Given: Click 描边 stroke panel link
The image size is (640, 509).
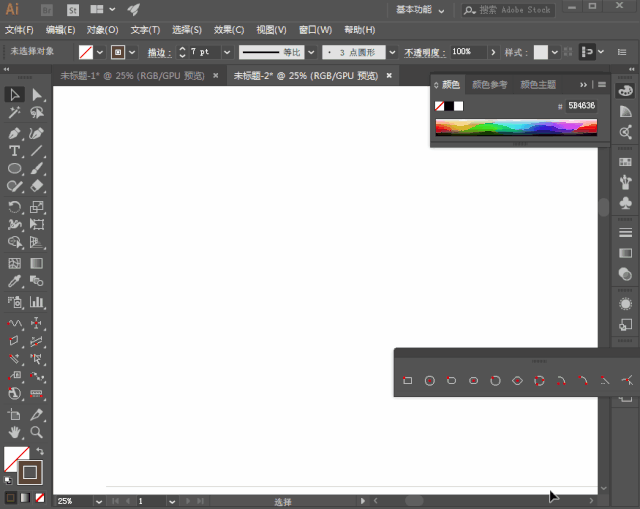Looking at the screenshot, I should 159,53.
